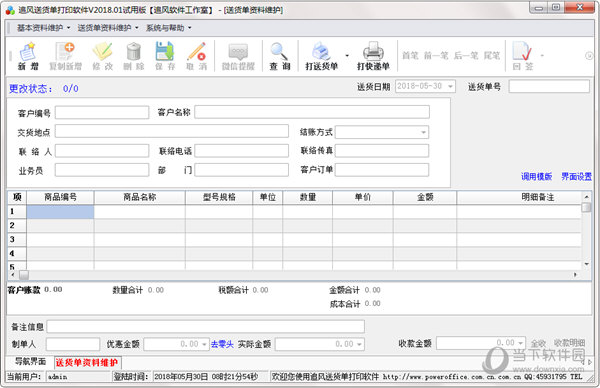
Task: Click the 商品编号 column header
Action: point(60,197)
